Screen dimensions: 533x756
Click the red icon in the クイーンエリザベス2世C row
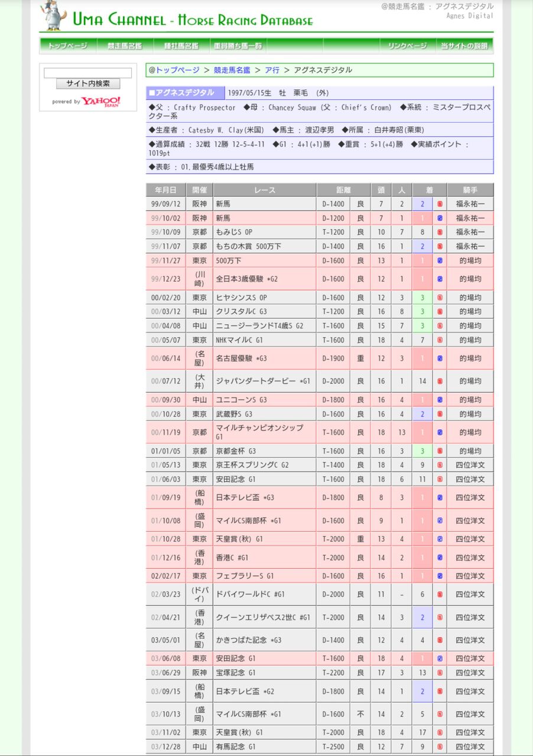(x=440, y=618)
